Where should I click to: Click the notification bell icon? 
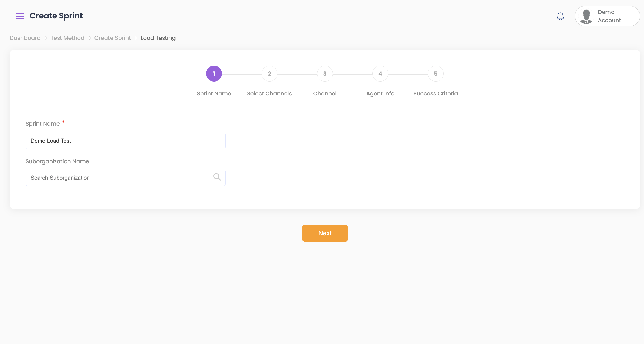click(x=560, y=16)
